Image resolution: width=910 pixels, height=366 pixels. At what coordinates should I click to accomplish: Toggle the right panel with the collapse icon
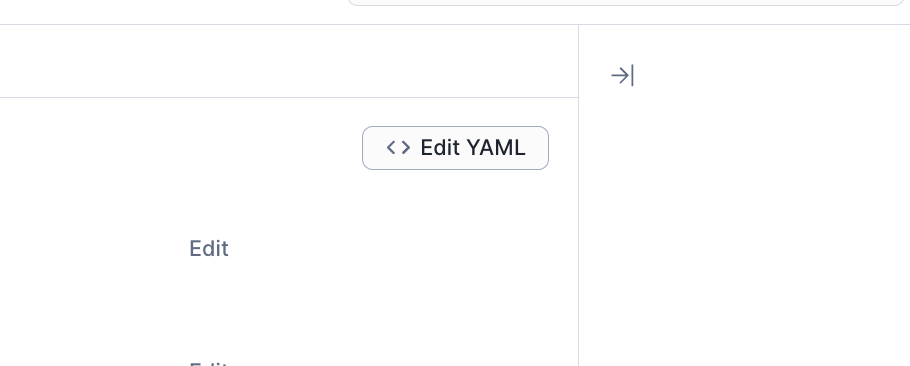[x=622, y=75]
